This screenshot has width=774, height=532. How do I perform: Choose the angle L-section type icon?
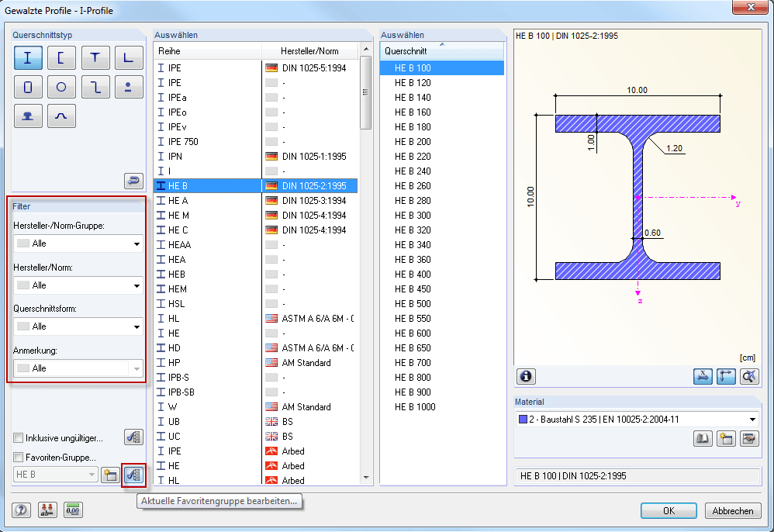point(129,57)
